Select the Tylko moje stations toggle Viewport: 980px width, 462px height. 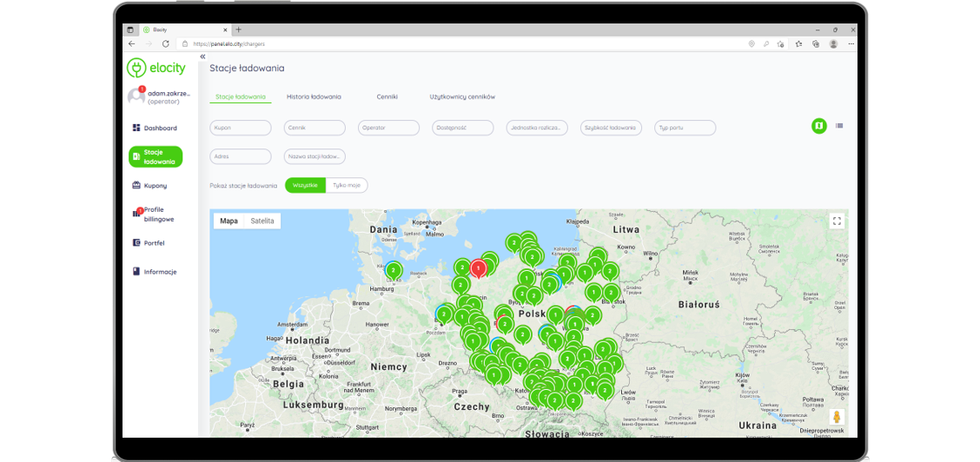point(347,185)
